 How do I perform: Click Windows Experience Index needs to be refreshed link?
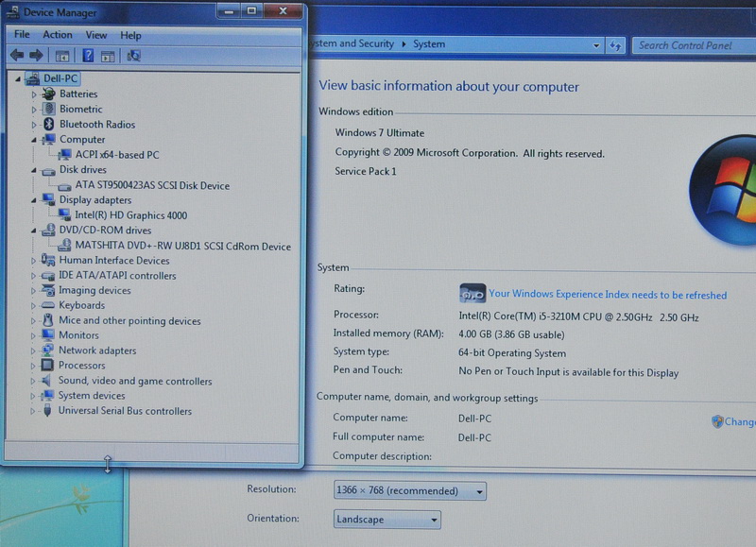tap(608, 295)
